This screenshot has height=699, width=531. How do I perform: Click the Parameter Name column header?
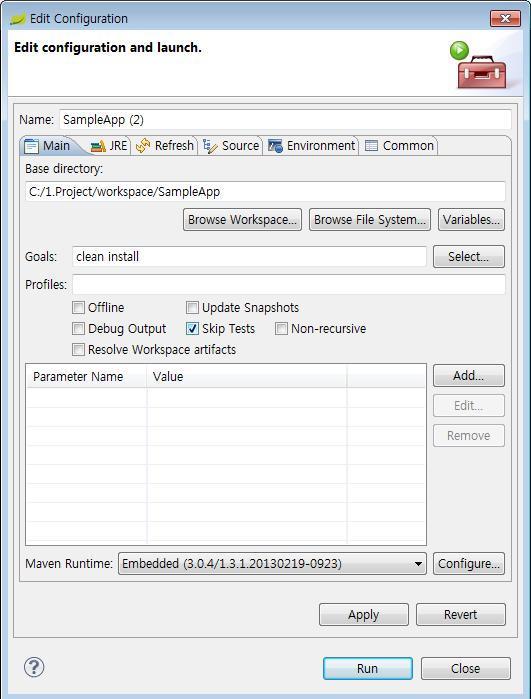pyautogui.click(x=86, y=377)
